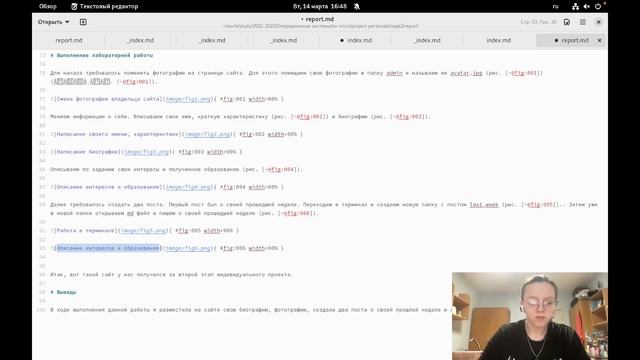Viewport: 640px width, 360px height.
Task: Click the save document icon in header
Action: pyautogui.click(x=567, y=22)
